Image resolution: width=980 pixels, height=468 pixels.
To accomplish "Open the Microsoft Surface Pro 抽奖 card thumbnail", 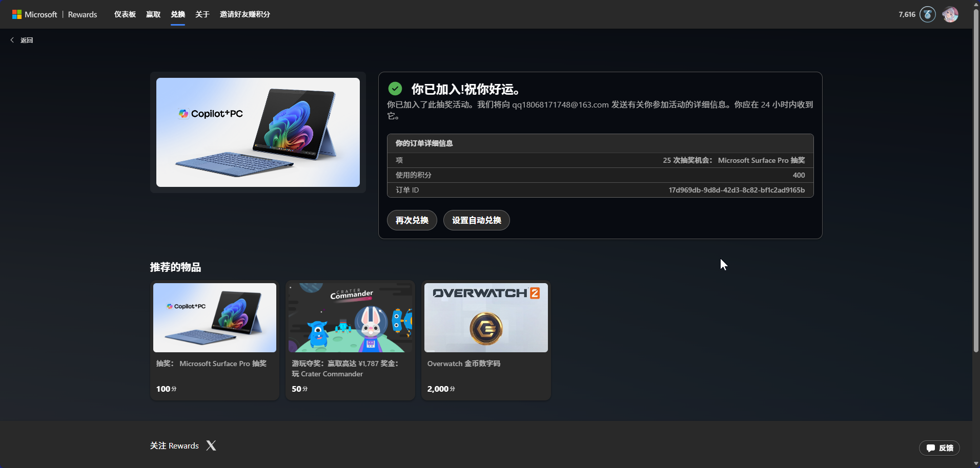I will [x=215, y=317].
